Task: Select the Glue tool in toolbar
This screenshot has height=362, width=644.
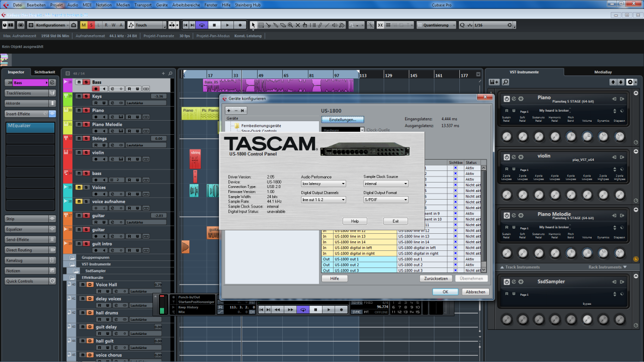Action: [x=276, y=25]
